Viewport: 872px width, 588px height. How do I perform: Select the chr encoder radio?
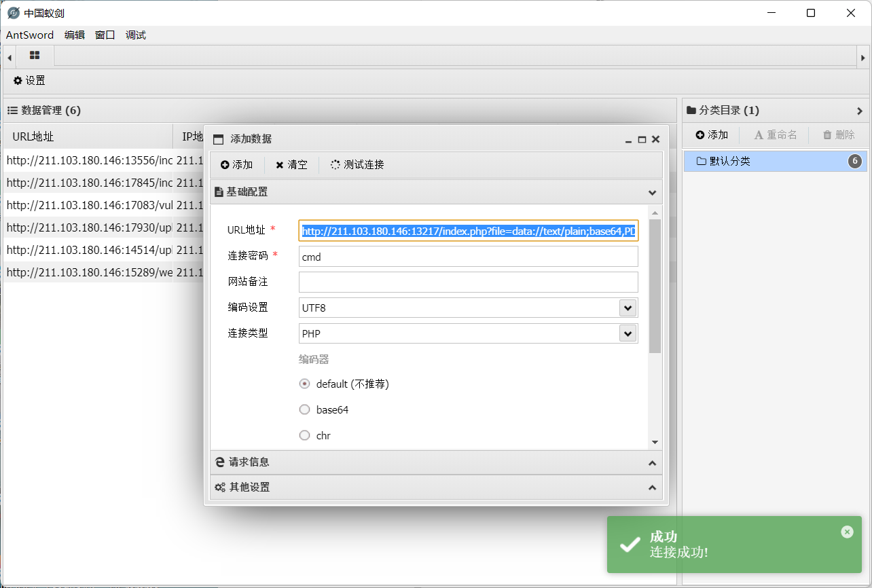tap(305, 435)
